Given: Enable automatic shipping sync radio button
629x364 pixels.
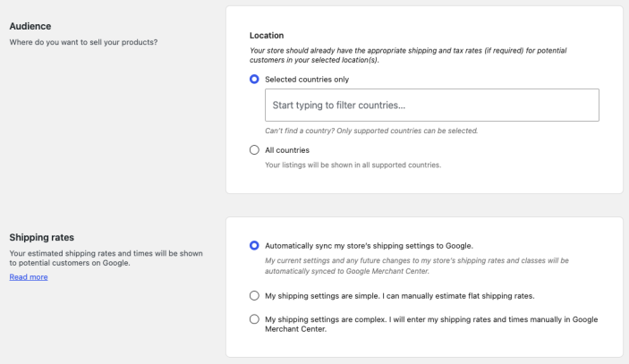Looking at the screenshot, I should [x=255, y=245].
